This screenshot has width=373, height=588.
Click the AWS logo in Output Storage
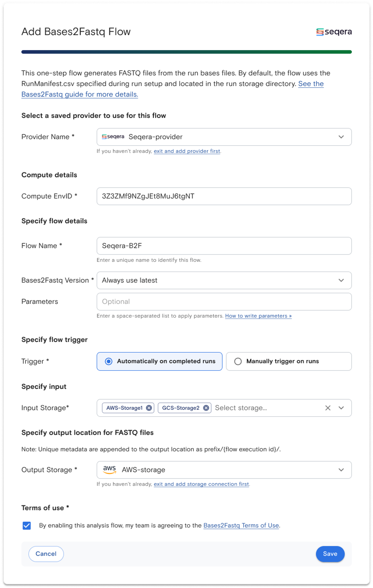109,470
